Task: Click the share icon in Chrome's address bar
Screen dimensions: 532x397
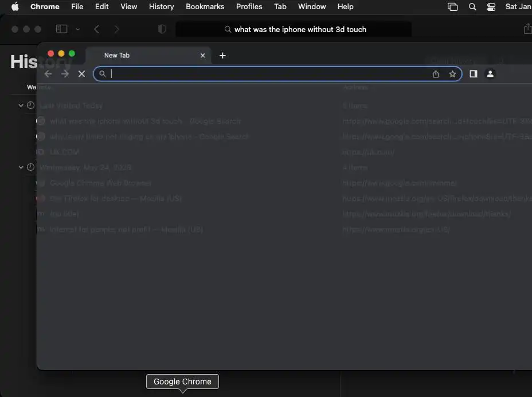Action: tap(436, 74)
